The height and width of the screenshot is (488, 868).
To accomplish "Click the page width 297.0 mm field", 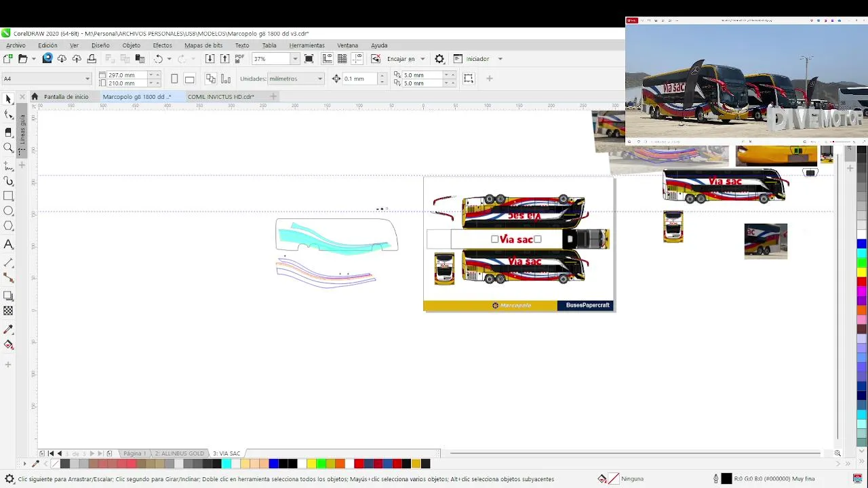I will click(x=126, y=75).
